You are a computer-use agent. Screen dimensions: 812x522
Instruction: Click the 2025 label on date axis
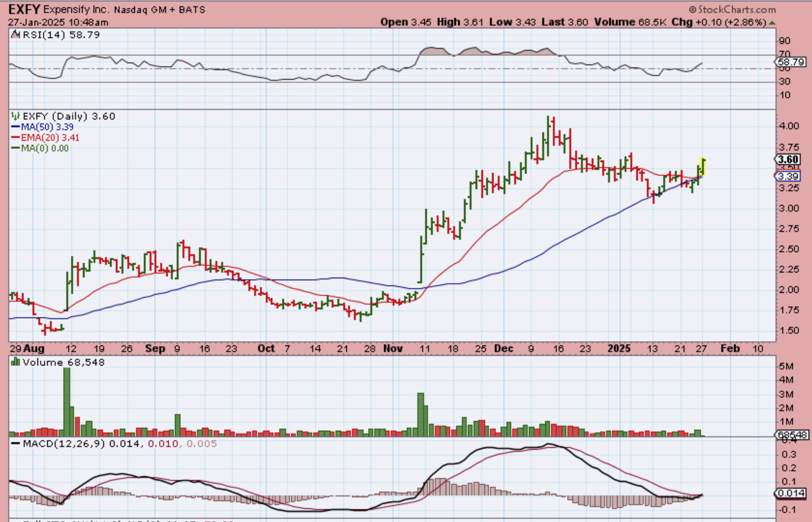pyautogui.click(x=619, y=348)
